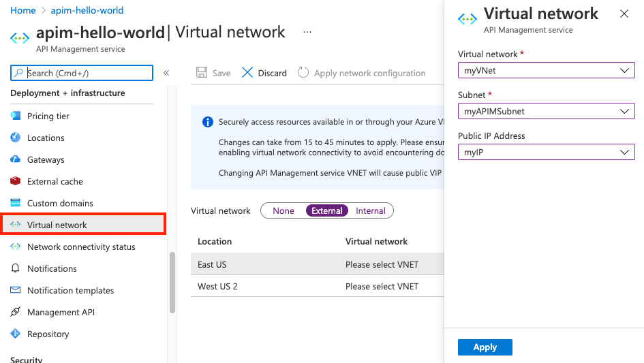This screenshot has width=644, height=363.
Task: Click the Repository diamond icon
Action: (16, 334)
